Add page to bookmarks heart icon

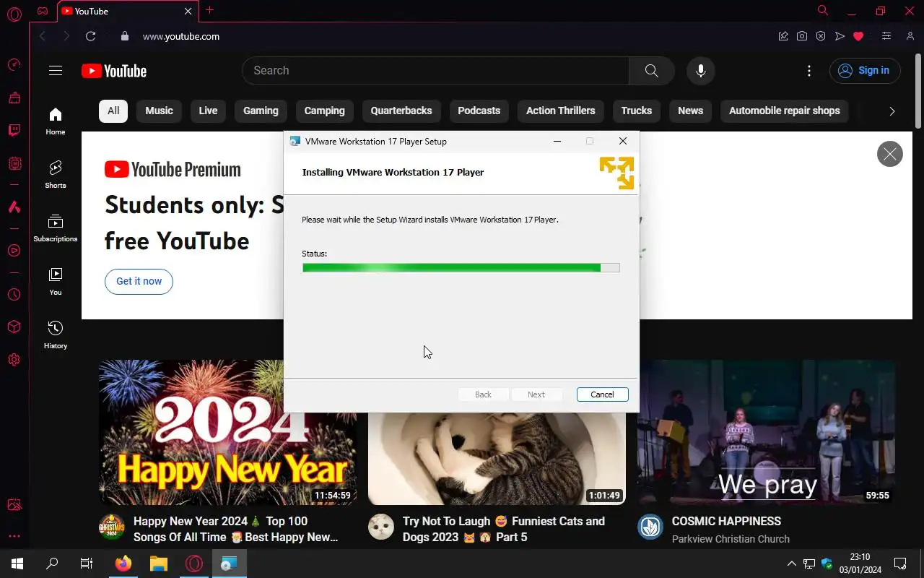(x=858, y=36)
